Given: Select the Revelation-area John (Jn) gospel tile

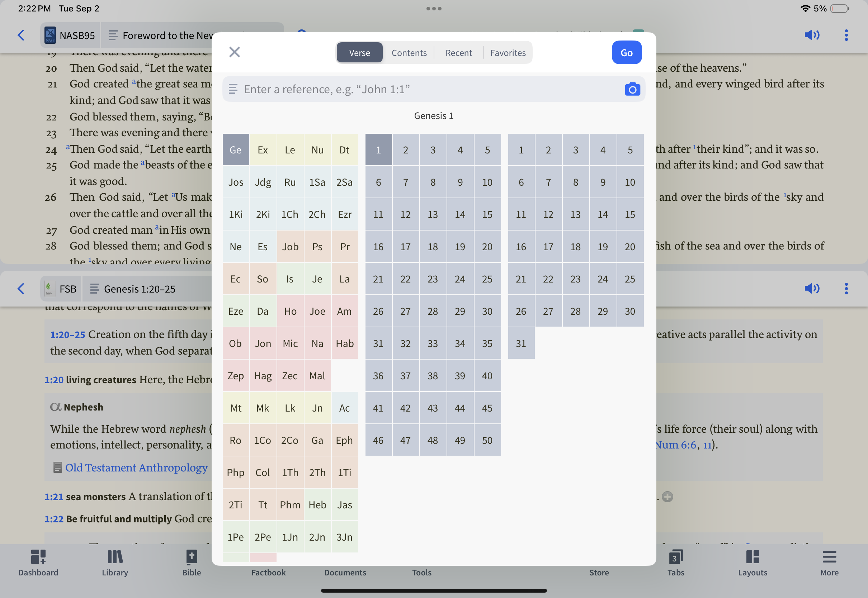Looking at the screenshot, I should coord(317,408).
